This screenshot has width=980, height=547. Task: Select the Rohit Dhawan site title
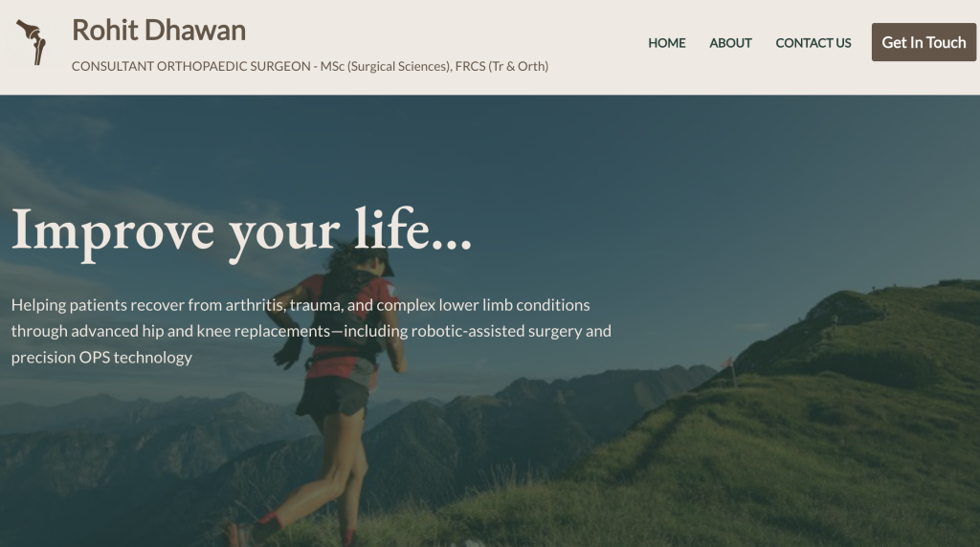pyautogui.click(x=159, y=30)
